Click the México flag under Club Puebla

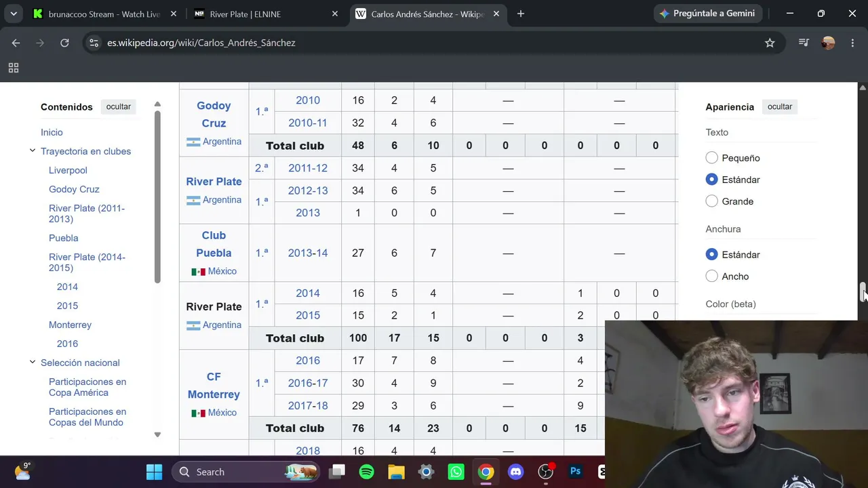(x=198, y=272)
